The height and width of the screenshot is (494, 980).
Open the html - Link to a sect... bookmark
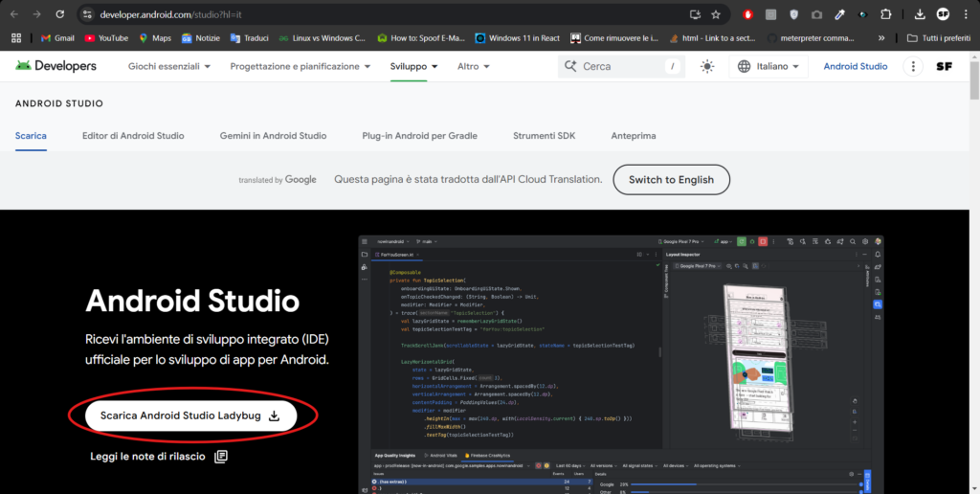[x=713, y=38]
